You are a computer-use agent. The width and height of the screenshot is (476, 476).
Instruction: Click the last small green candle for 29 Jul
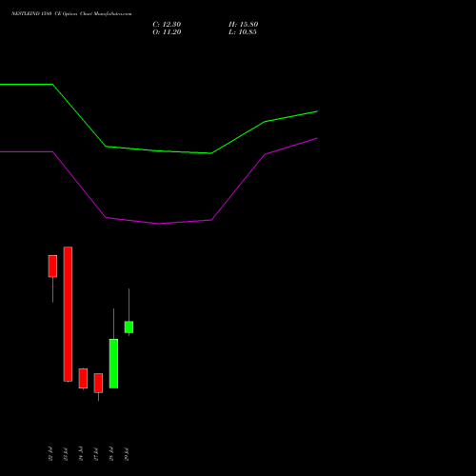[x=129, y=327]
